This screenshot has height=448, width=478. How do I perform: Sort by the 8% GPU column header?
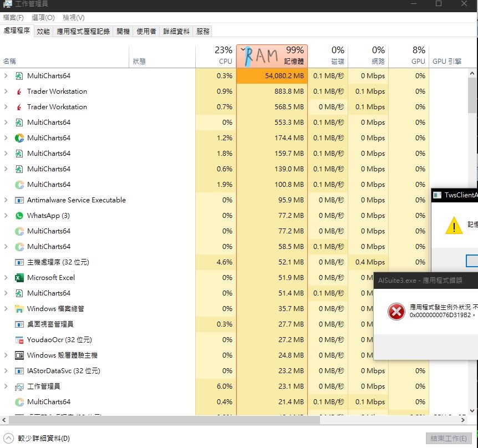pyautogui.click(x=409, y=56)
